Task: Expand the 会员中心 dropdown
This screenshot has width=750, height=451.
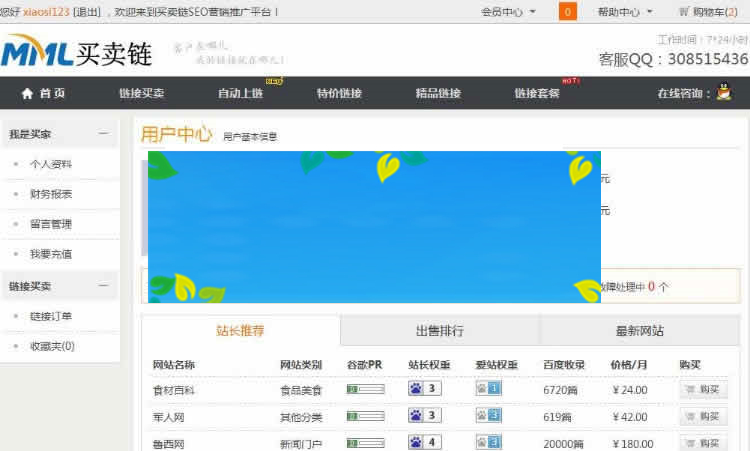Action: pyautogui.click(x=508, y=12)
